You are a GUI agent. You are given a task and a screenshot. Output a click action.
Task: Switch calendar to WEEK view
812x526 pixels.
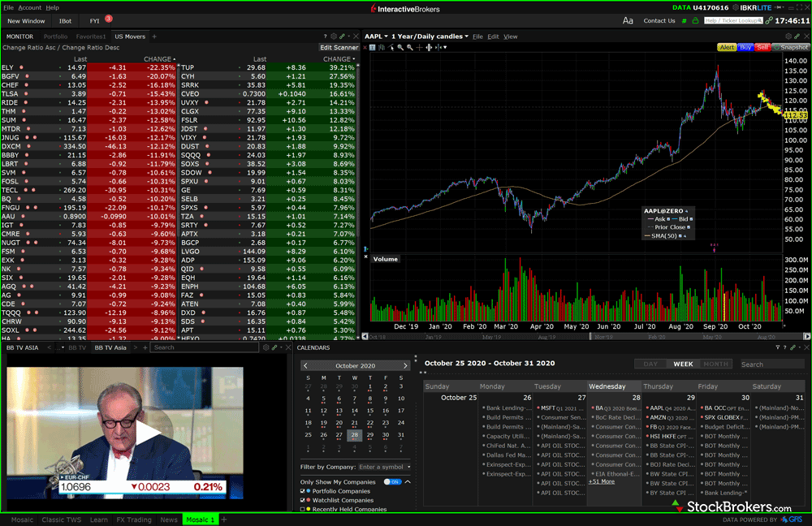tap(683, 364)
